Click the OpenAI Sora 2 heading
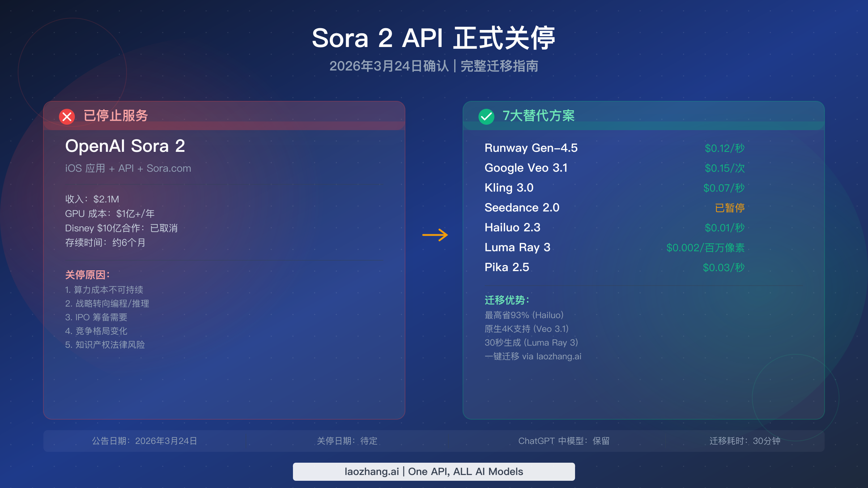Screen dimensions: 868x488 125,146
